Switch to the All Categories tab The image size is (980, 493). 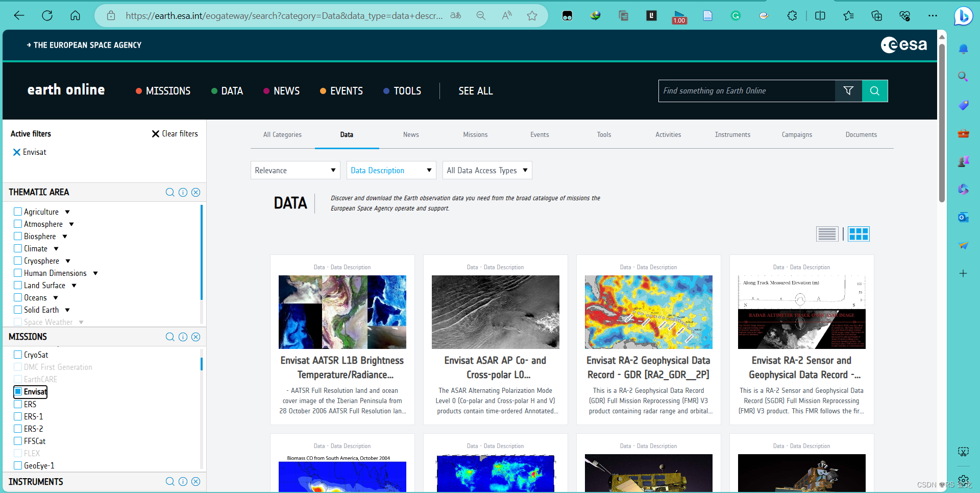click(282, 135)
